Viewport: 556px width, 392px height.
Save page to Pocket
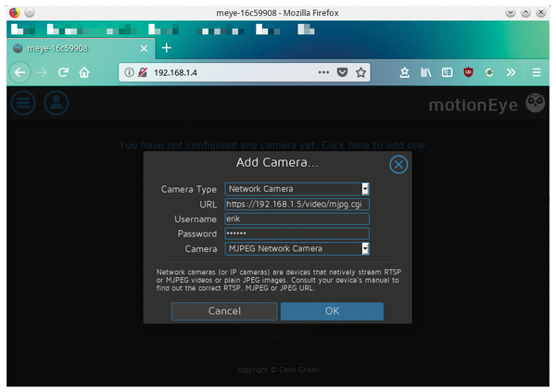(342, 72)
